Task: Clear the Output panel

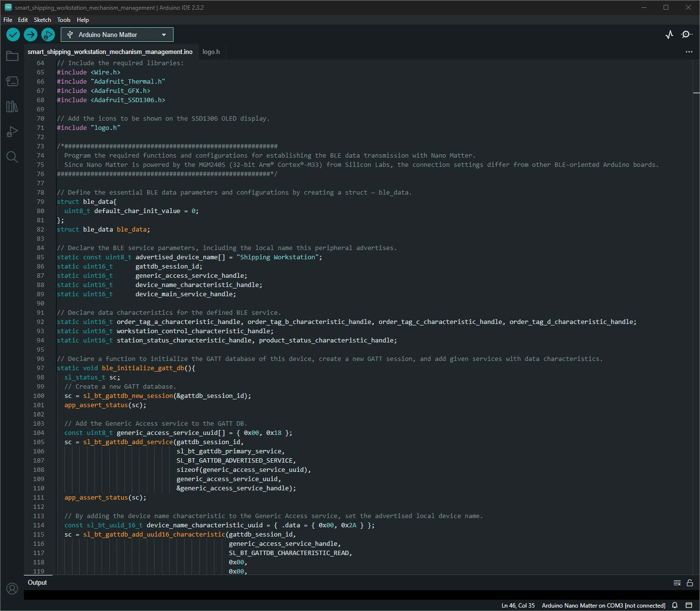Action: coord(677,583)
